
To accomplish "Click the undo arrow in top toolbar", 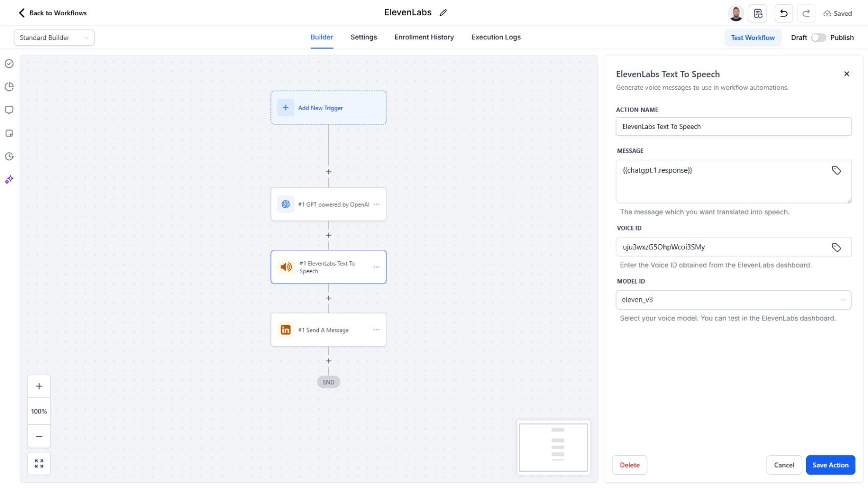I will click(x=784, y=13).
